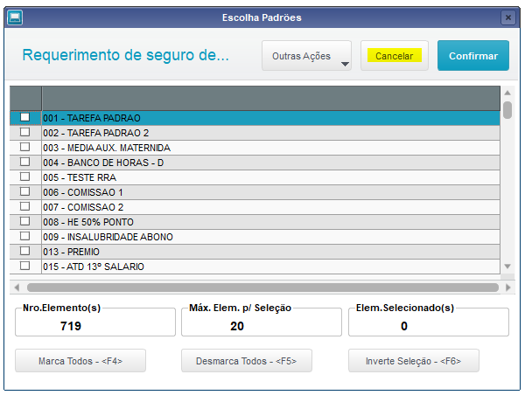Check the 001 - TAREFA PADRAO checkbox
Screen dimensions: 532x402
pos(24,117)
